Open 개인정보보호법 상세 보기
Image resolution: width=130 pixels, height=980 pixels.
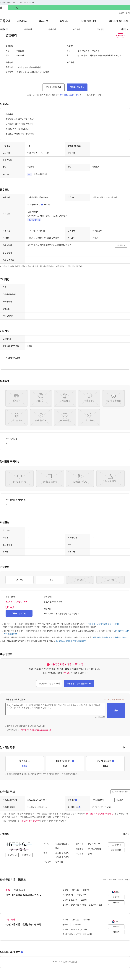pyautogui.click(x=49, y=684)
